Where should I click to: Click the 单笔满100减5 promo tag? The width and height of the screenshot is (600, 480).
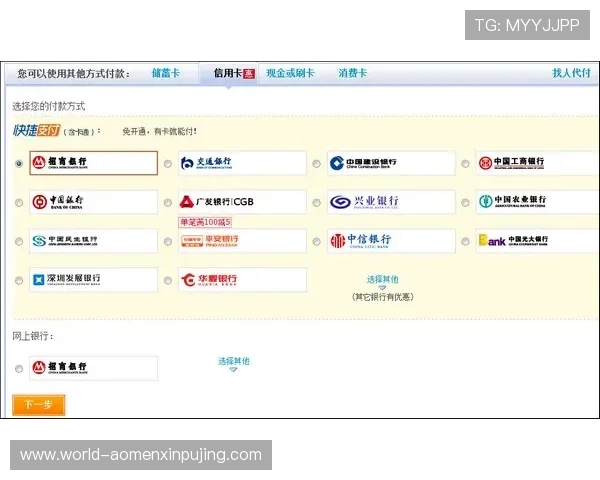205,222
